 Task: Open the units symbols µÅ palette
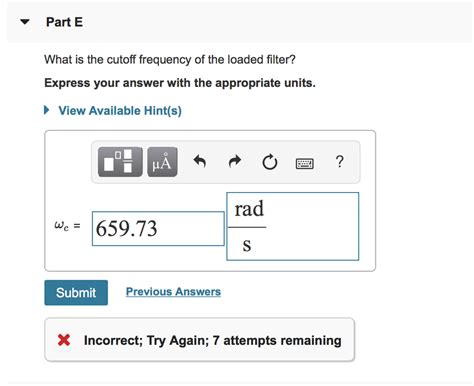162,162
